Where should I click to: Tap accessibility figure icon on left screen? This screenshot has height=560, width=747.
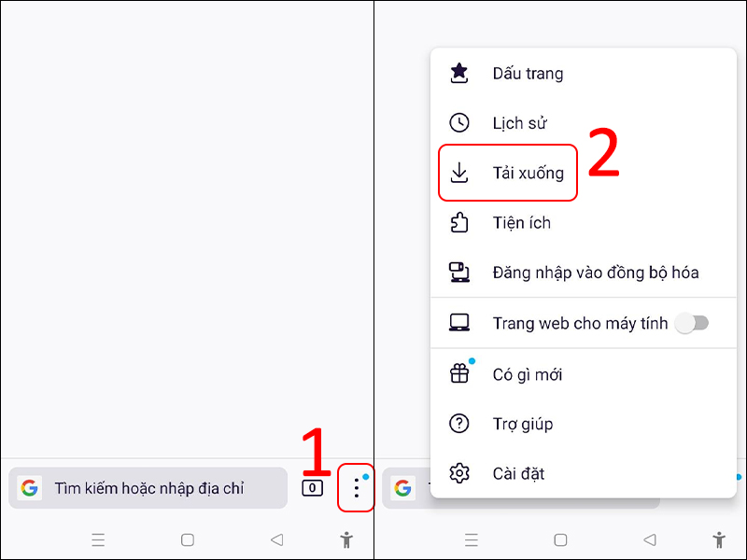click(x=346, y=540)
